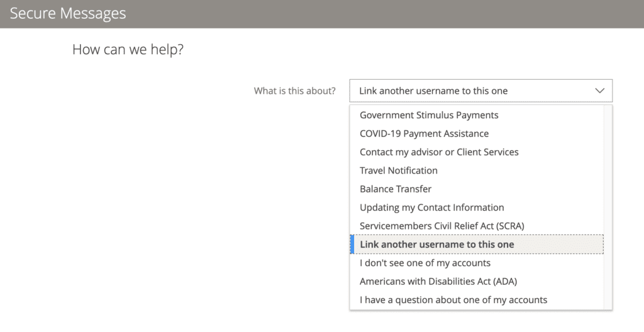Click the dropdown list scrollbar
This screenshot has height=332, width=644.
tap(609, 207)
